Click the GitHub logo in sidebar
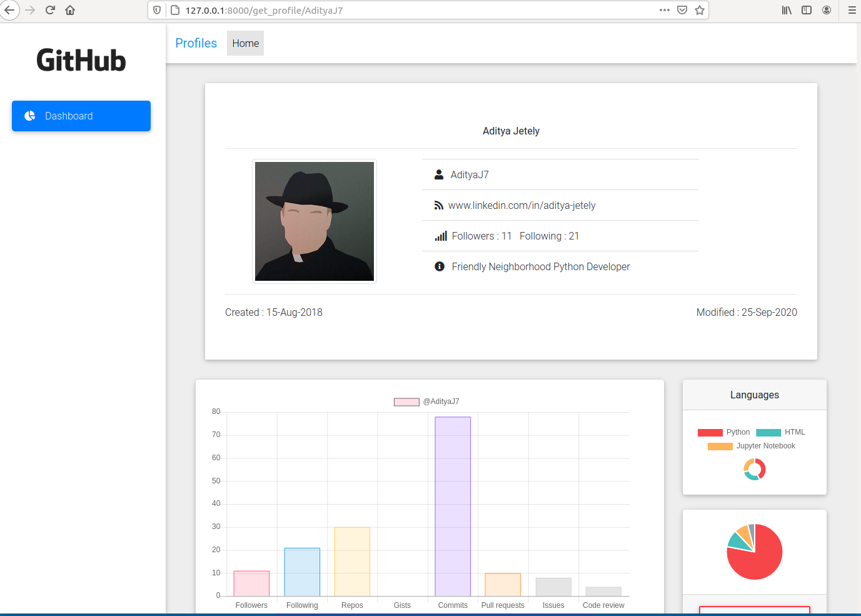861x616 pixels. click(81, 61)
